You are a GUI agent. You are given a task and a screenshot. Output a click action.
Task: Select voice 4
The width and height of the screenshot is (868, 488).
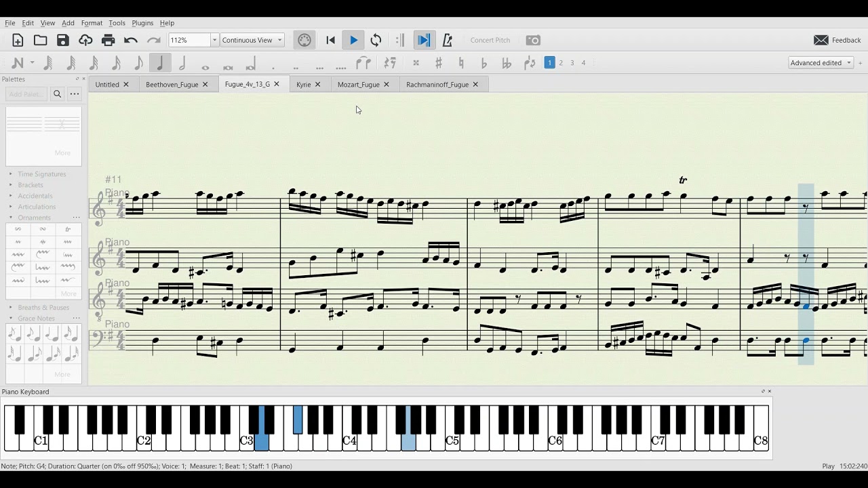tap(583, 63)
